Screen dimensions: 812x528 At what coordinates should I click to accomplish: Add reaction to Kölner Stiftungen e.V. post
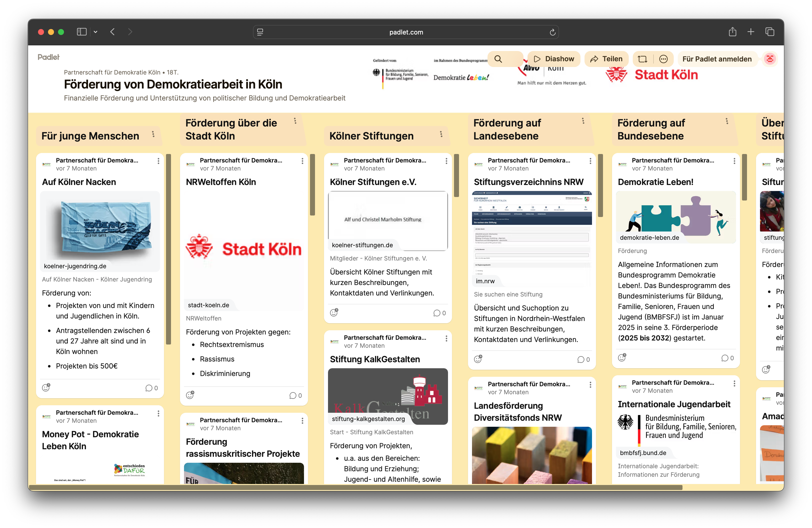334,312
